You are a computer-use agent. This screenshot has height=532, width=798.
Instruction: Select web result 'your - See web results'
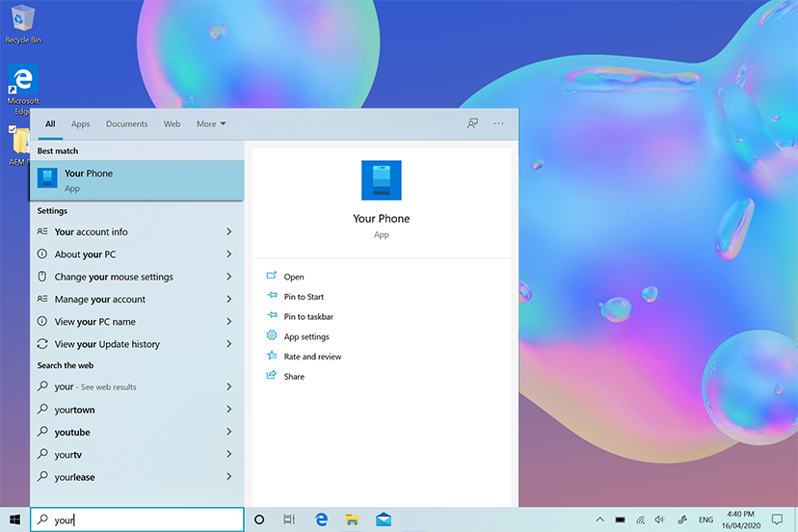[137, 386]
